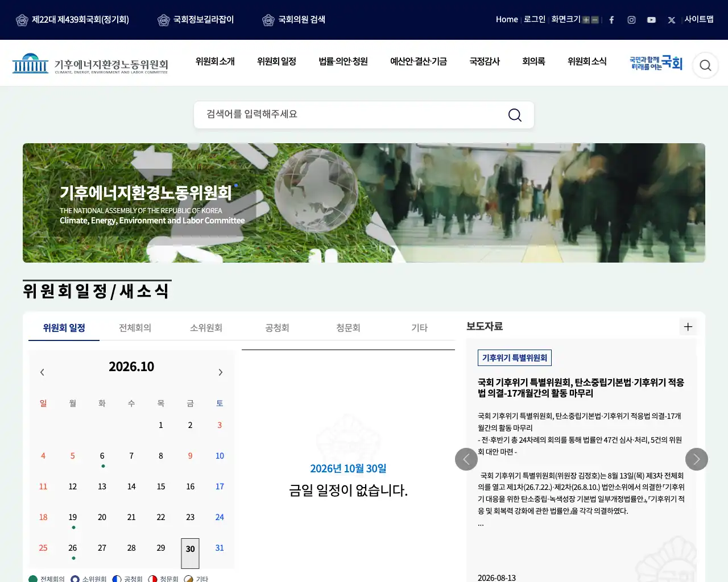Click the 기후위기 특별위원회 category tag

(515, 358)
